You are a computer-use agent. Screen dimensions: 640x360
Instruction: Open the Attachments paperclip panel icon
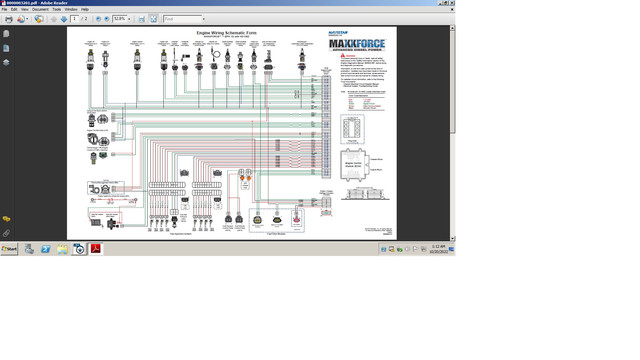pyautogui.click(x=6, y=233)
